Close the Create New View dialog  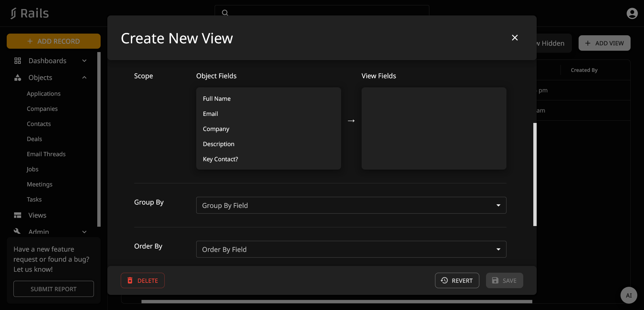point(515,38)
